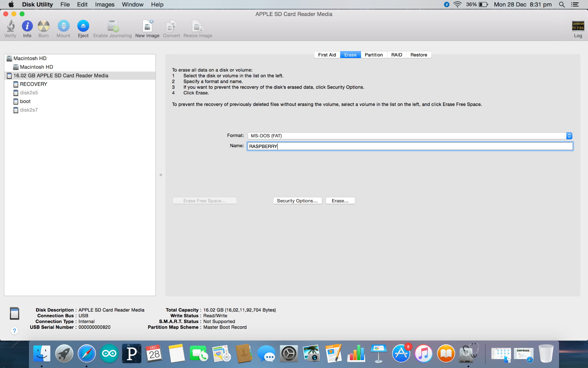Image resolution: width=588 pixels, height=368 pixels.
Task: Switch to the First Aid tab
Action: pos(327,55)
